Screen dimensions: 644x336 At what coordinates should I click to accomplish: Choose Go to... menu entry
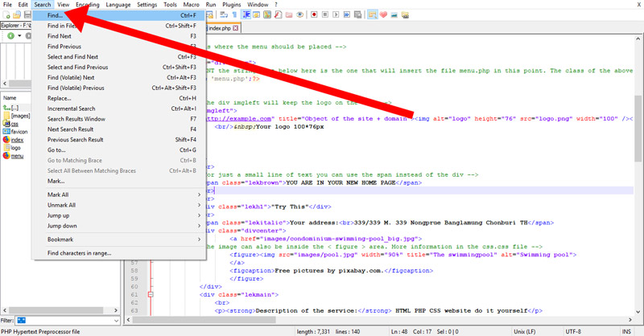tap(118, 150)
